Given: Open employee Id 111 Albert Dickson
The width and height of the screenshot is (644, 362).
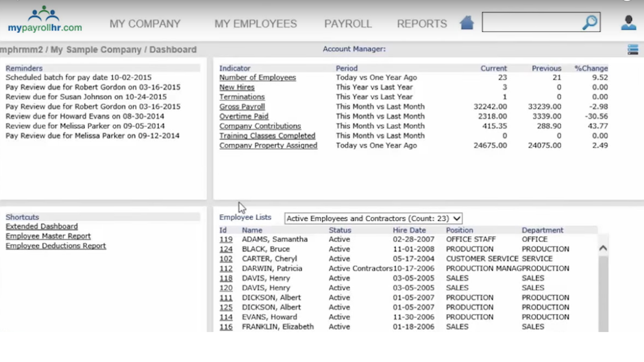Looking at the screenshot, I should 226,298.
